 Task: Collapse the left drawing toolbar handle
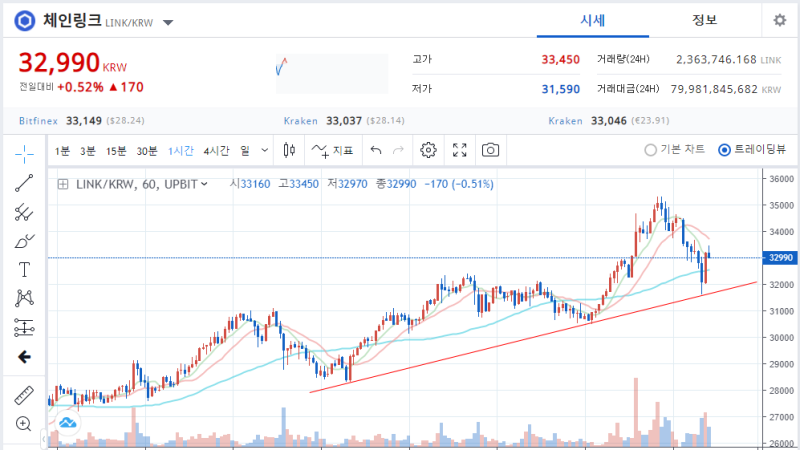[44, 438]
